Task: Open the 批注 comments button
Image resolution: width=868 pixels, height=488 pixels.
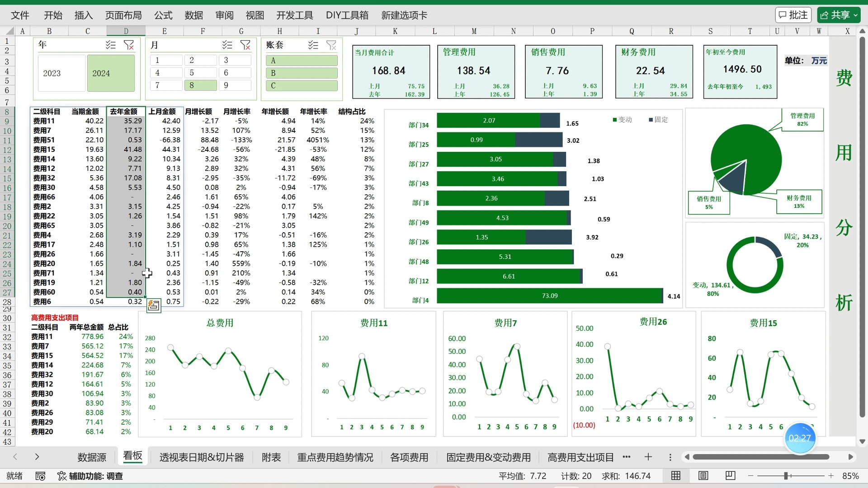Action: pos(793,15)
